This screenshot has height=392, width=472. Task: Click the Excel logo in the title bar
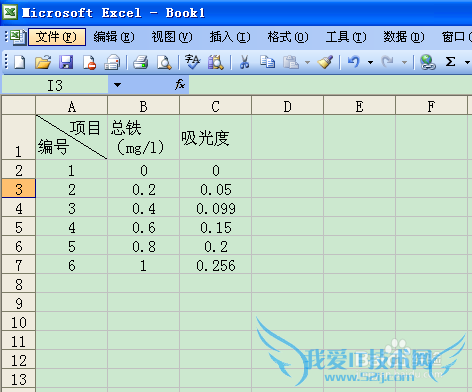coord(10,13)
